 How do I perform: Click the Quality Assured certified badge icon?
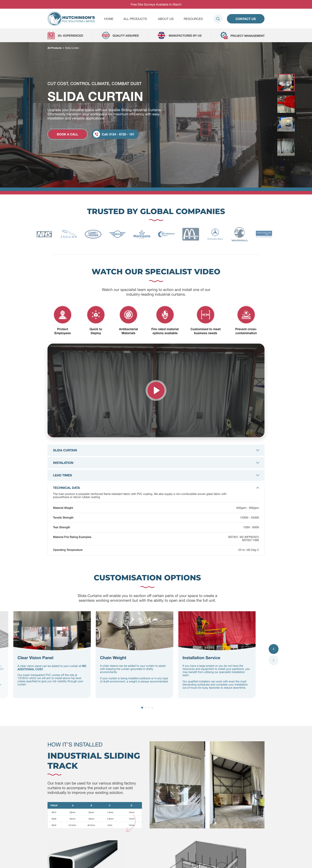click(106, 35)
